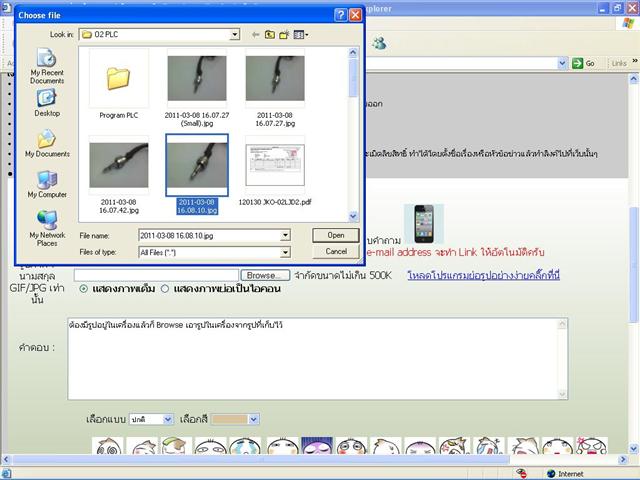Select the full-size image radio button (แสดงภาพเต็ม)
This screenshot has width=640, height=480.
pyautogui.click(x=83, y=289)
